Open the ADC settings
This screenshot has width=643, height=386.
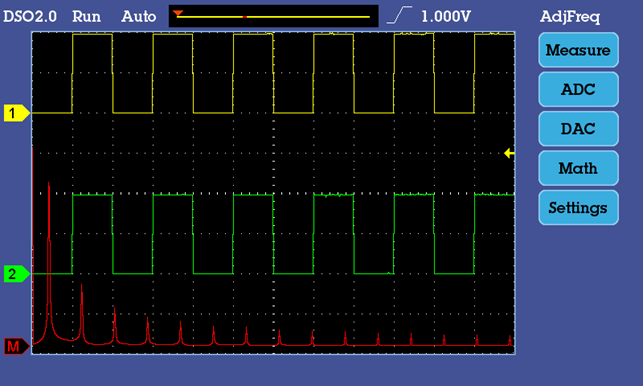pyautogui.click(x=578, y=89)
